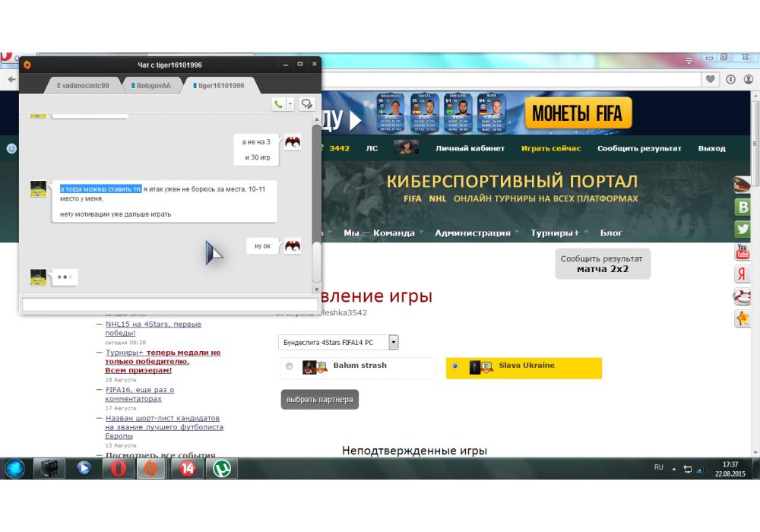Open the Бундеслига 4Stars FIFA14 PC dropdown
Screen dimensions: 760x532
click(x=338, y=342)
